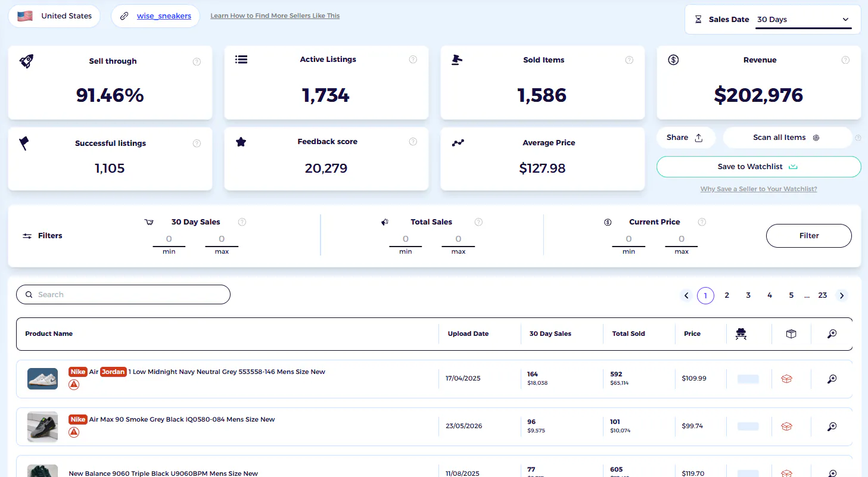Open results page 3
This screenshot has height=477, width=868.
tap(748, 295)
